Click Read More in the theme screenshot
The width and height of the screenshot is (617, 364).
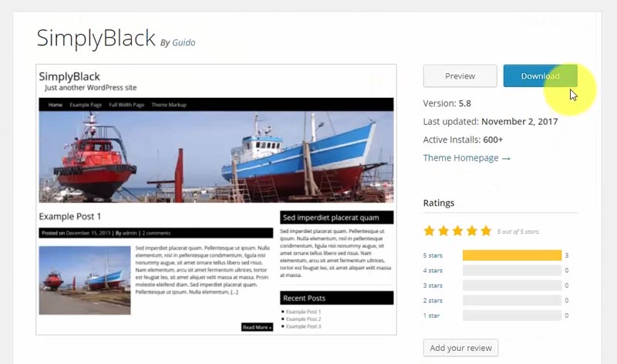[257, 327]
